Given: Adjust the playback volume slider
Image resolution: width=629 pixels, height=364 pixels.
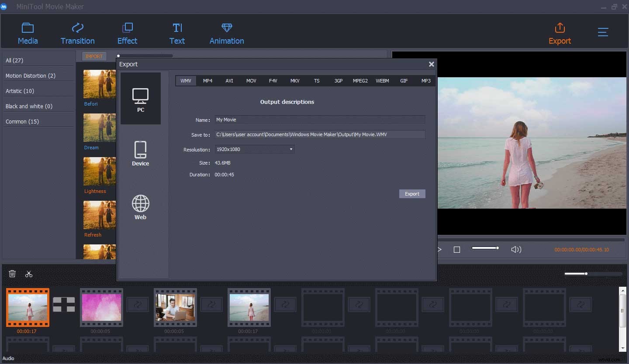Looking at the screenshot, I should (485, 247).
